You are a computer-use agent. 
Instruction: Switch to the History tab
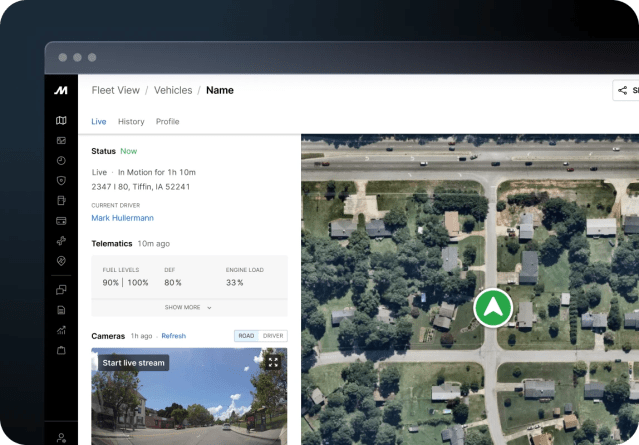[x=131, y=121]
